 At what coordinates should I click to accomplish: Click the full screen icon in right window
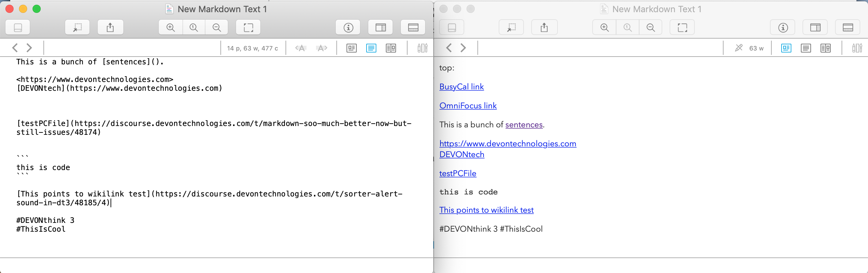(682, 27)
